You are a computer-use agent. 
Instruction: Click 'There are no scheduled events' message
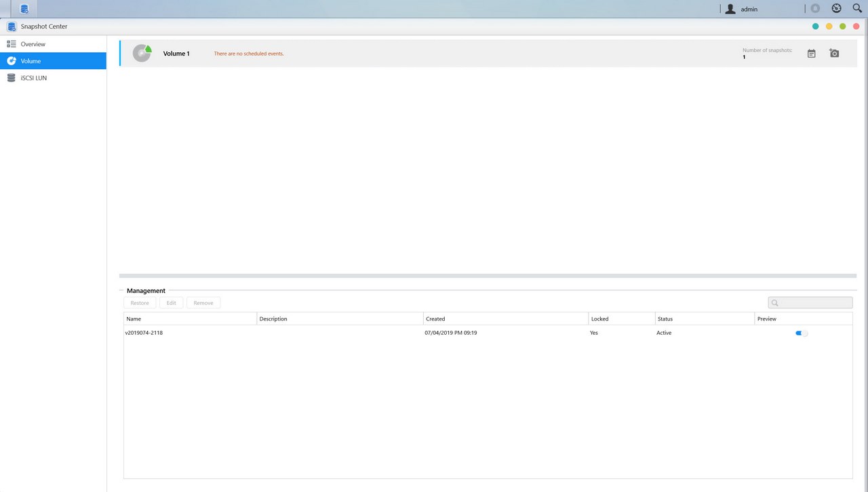click(249, 54)
